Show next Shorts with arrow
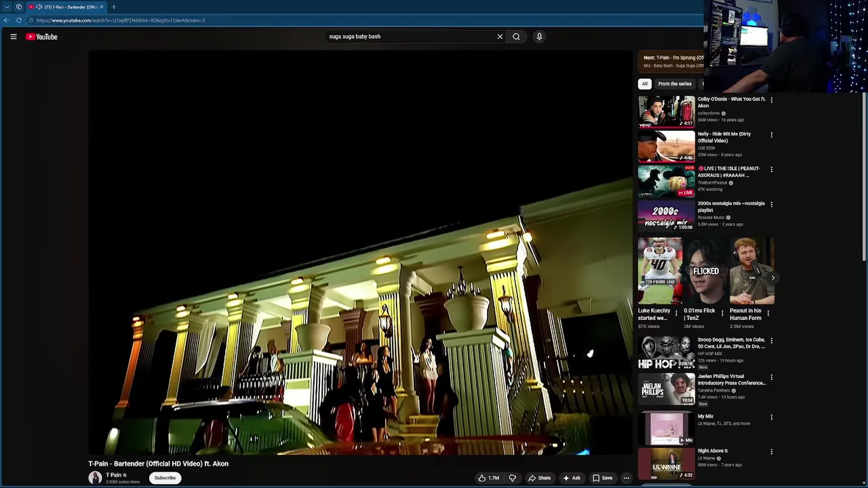The height and width of the screenshot is (488, 868). point(772,278)
